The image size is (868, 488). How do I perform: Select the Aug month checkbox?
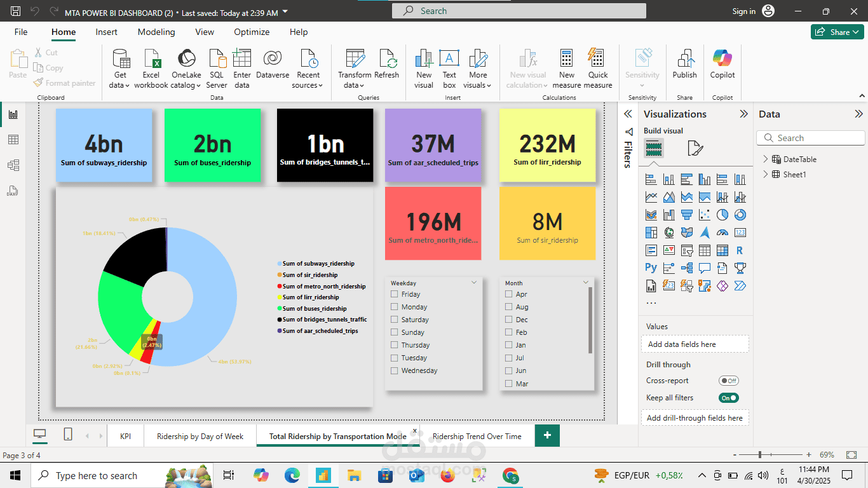(508, 307)
